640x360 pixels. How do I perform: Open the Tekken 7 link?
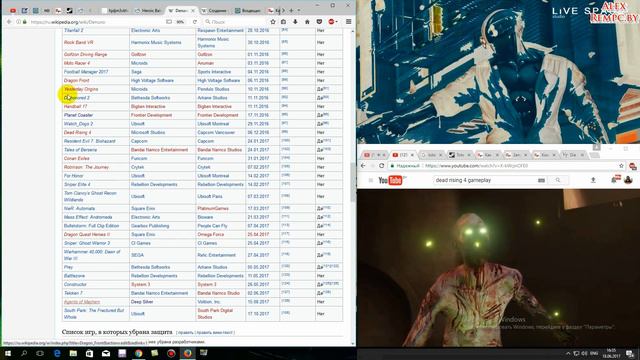73,293
